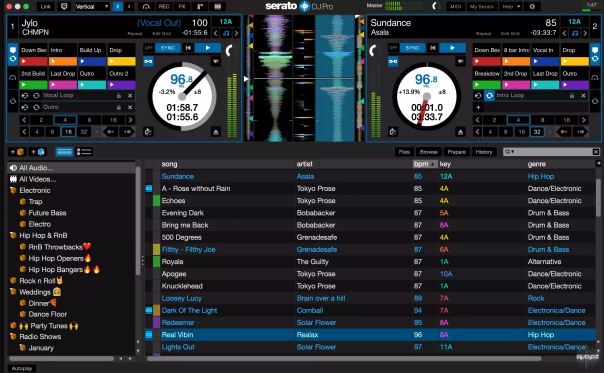Screen dimensions: 604x373
Task: Click the library search field
Action: (551, 152)
